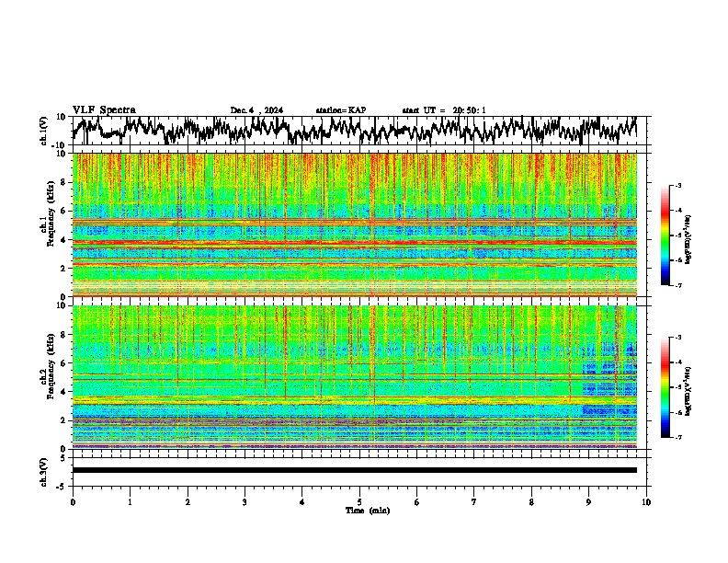
Task: Click inside the ch.1 spectrogram panel
Action: (x=354, y=224)
